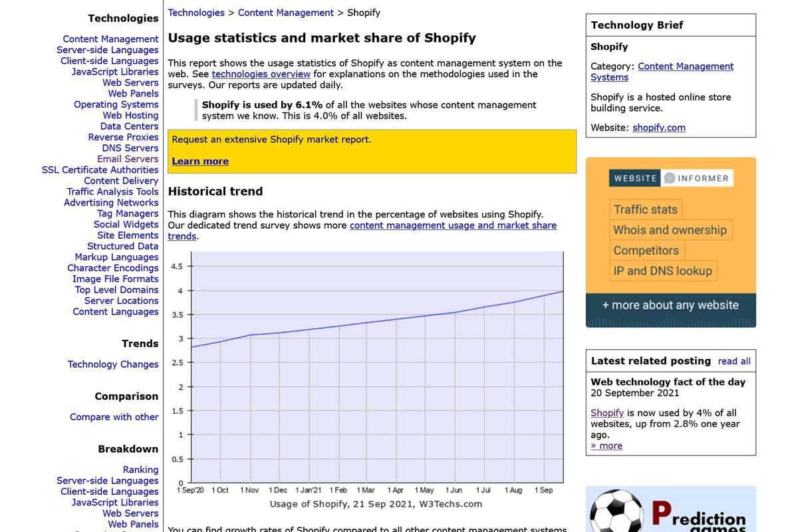Open Technology Changes under Trends
The image size is (798, 532).
click(x=113, y=364)
